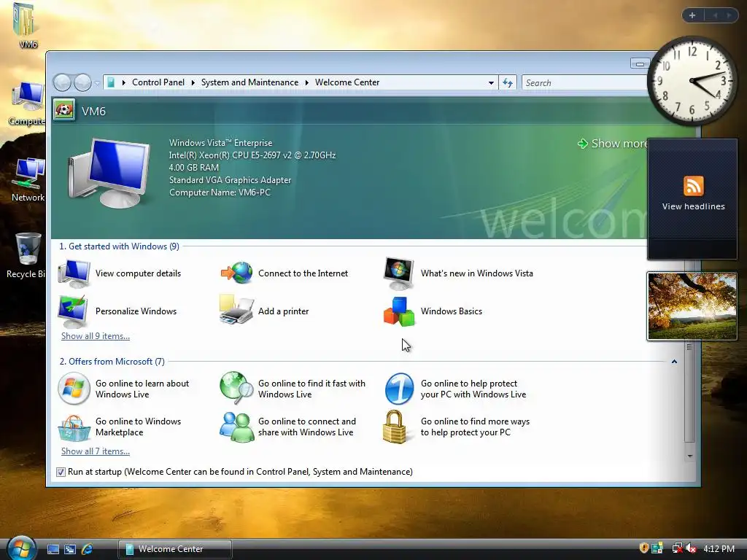This screenshot has width=747, height=560.
Task: Click the VM6 user account picture
Action: tap(64, 110)
